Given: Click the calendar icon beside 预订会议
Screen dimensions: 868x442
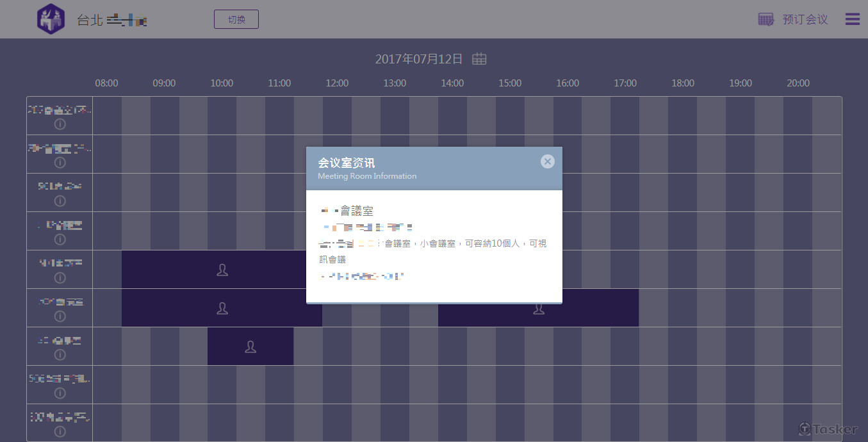Looking at the screenshot, I should (x=766, y=19).
